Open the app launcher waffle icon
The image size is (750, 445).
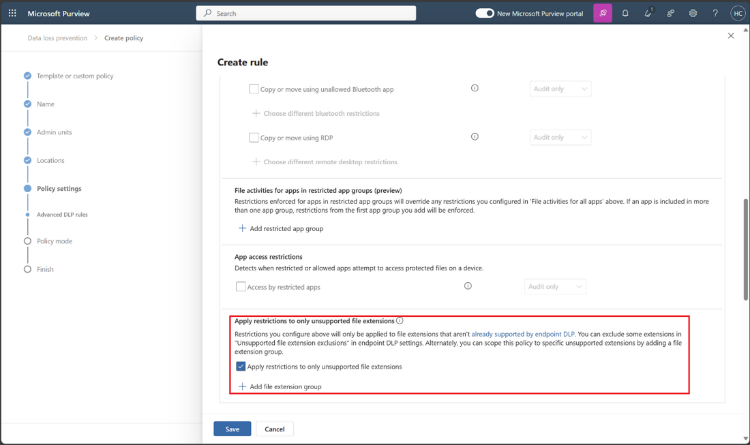pyautogui.click(x=12, y=13)
